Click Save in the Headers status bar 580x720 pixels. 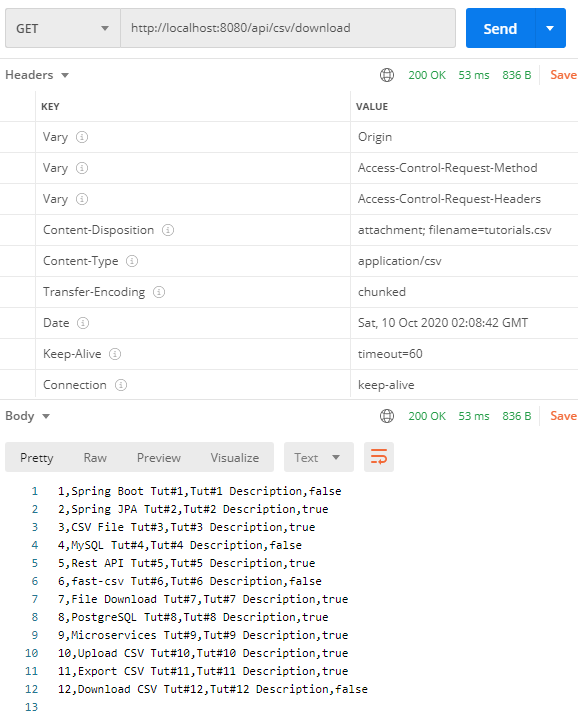(x=563, y=75)
